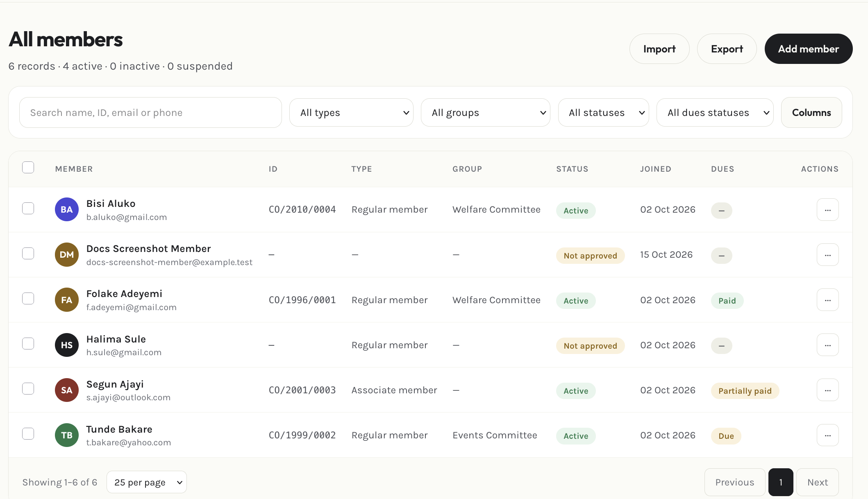
Task: Open the All dues statuses dropdown
Action: (715, 113)
